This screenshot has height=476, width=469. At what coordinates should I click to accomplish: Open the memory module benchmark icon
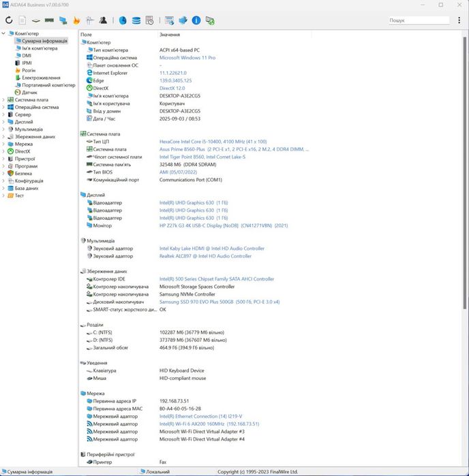(x=49, y=20)
